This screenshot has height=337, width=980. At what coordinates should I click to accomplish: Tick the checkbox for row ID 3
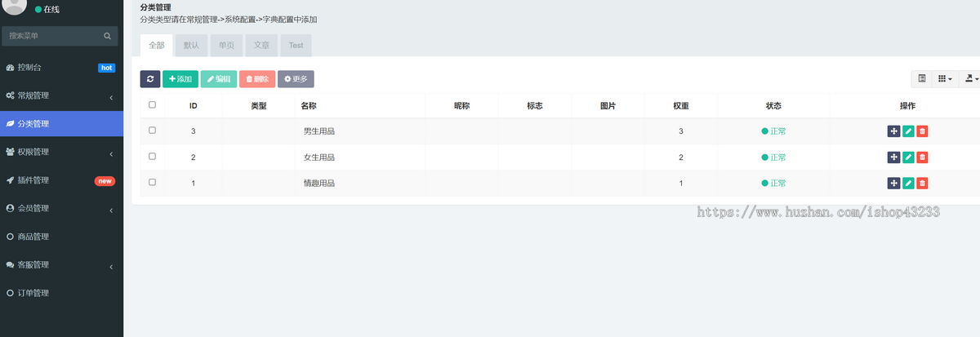pos(152,131)
